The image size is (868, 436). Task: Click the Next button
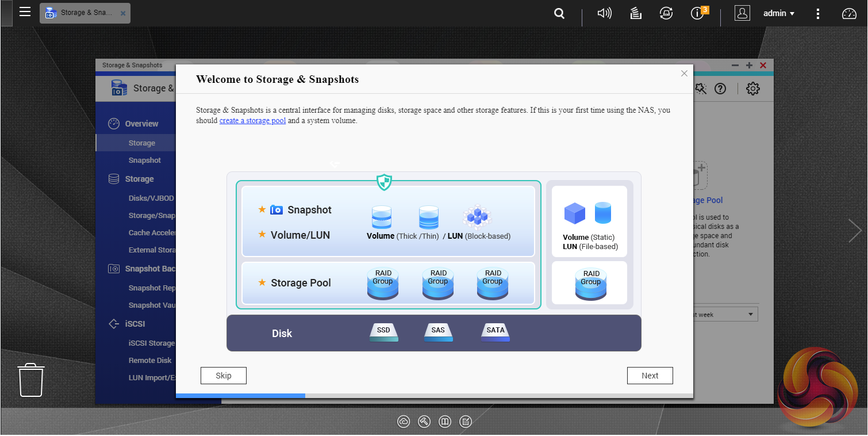pos(650,376)
